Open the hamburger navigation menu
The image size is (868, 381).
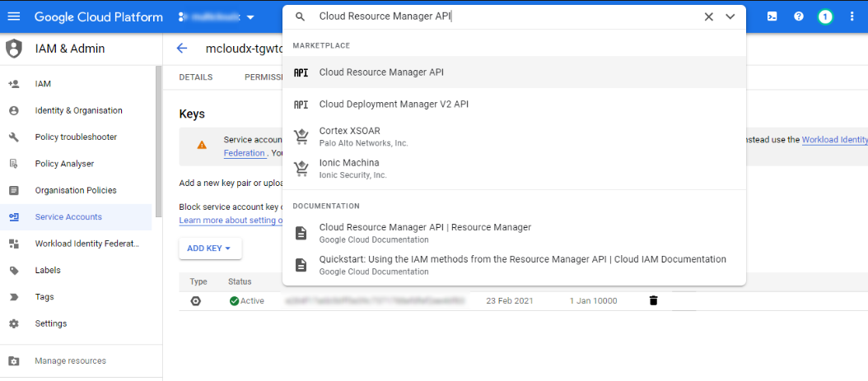tap(13, 16)
